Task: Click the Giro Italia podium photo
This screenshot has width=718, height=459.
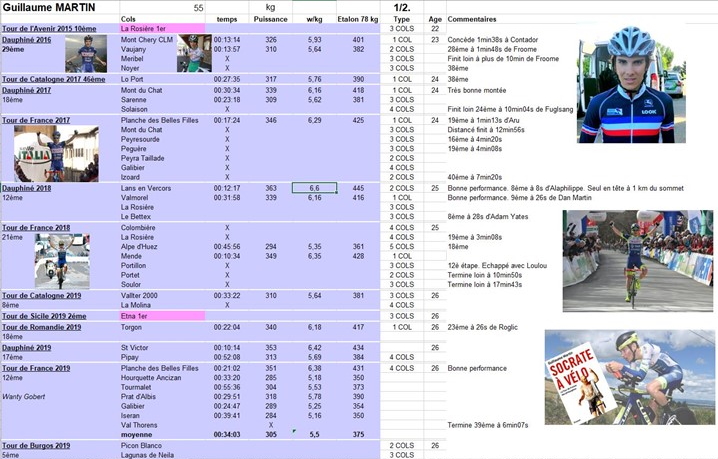Action: (56, 154)
